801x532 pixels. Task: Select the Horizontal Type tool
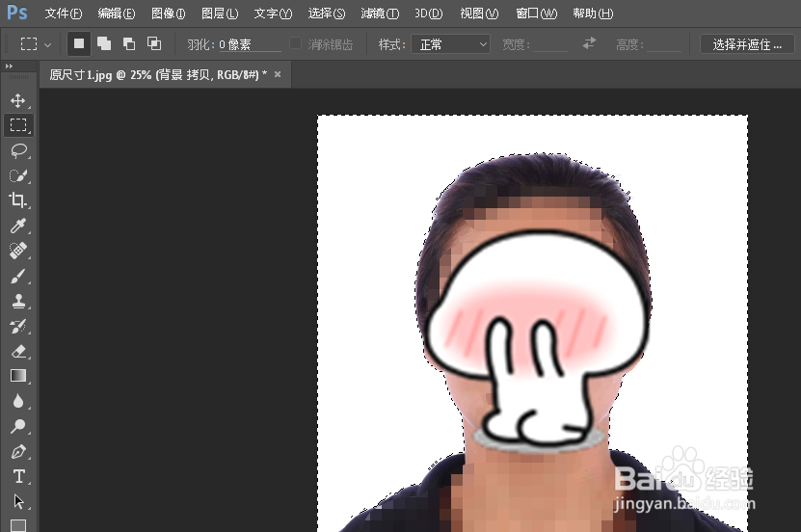pyautogui.click(x=18, y=476)
